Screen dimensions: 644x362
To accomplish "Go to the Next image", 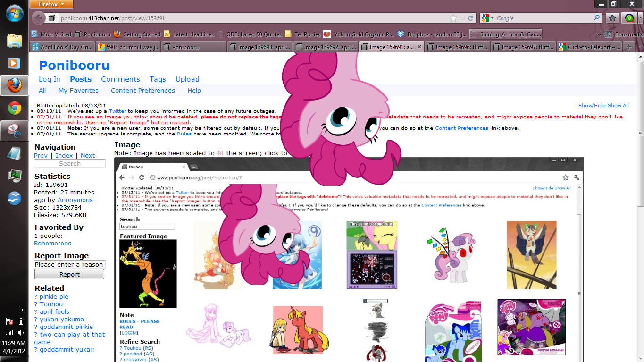I will tap(88, 155).
